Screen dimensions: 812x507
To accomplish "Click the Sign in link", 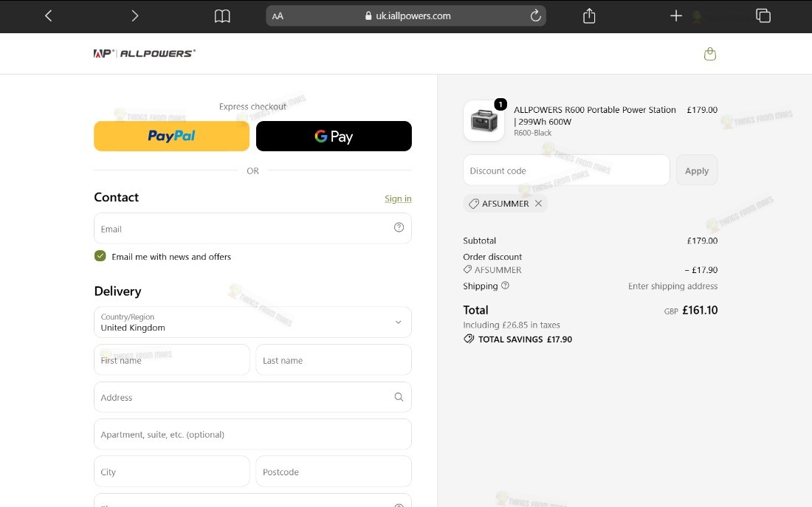I will tap(398, 199).
